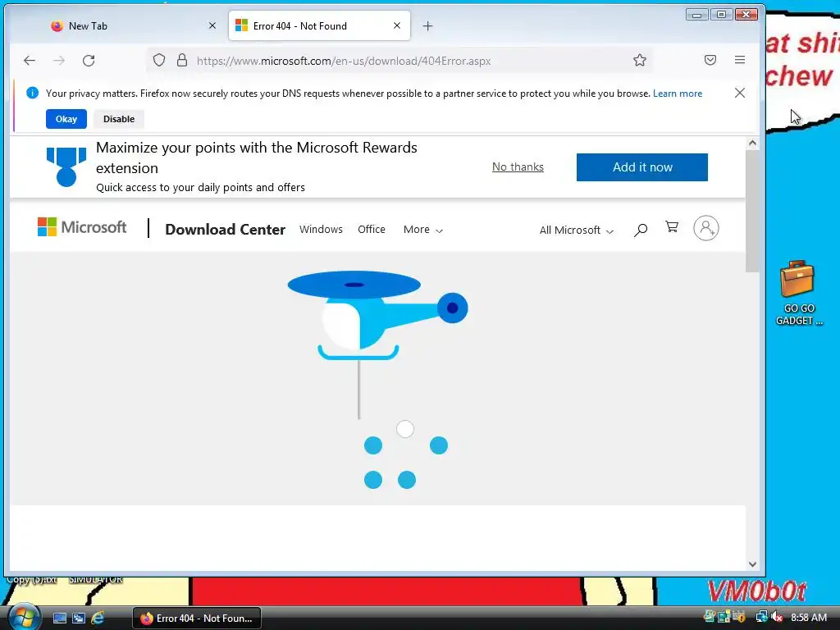Screen dimensions: 840x630
Task: Close the New Tab tab
Action: [x=212, y=25]
